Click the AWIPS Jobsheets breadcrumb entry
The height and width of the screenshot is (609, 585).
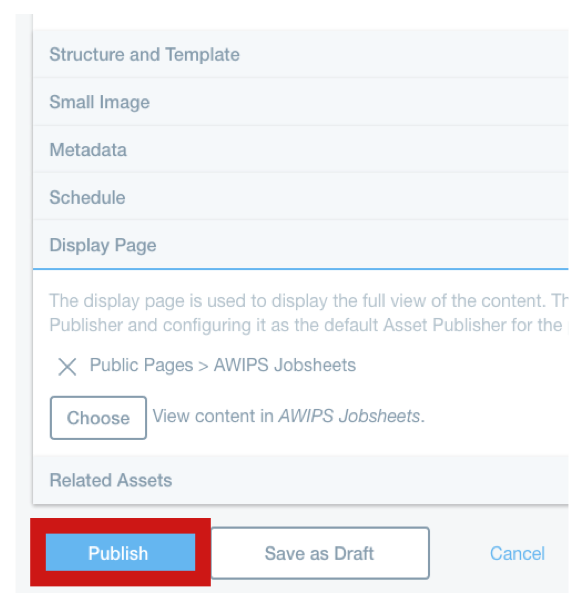(285, 365)
